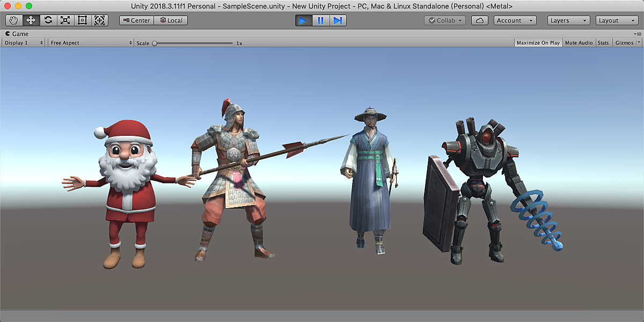Click the Scale slider handle

pyautogui.click(x=155, y=43)
